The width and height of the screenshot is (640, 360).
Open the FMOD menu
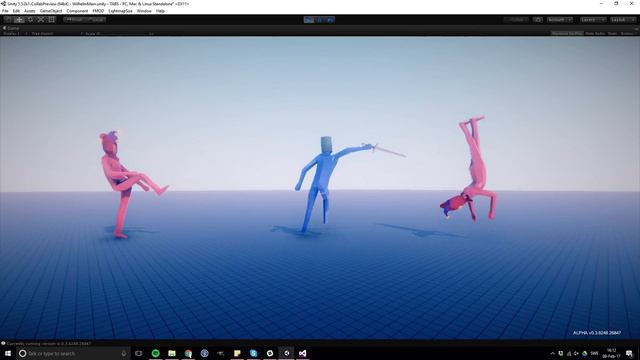[x=98, y=11]
